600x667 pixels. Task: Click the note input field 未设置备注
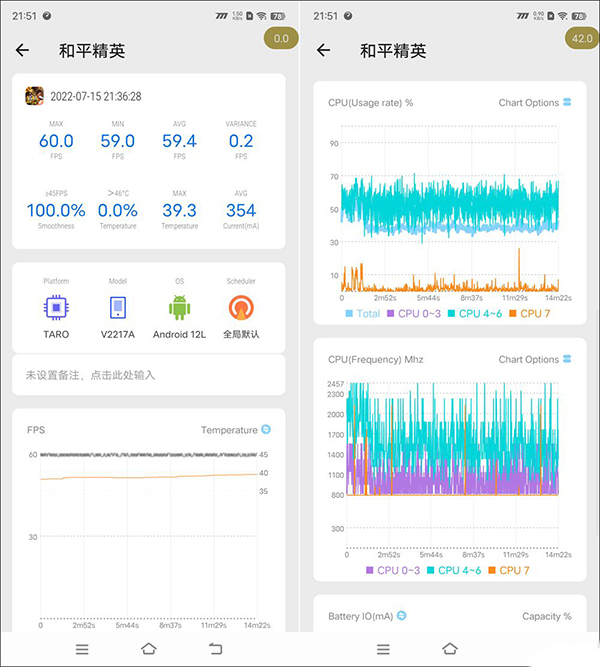coord(149,375)
